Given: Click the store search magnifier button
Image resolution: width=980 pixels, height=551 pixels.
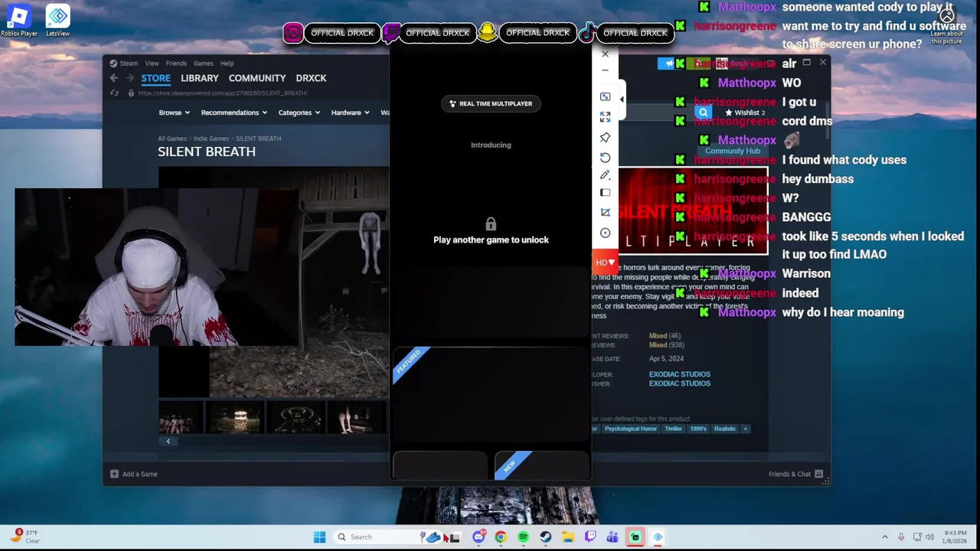Looking at the screenshot, I should [703, 112].
